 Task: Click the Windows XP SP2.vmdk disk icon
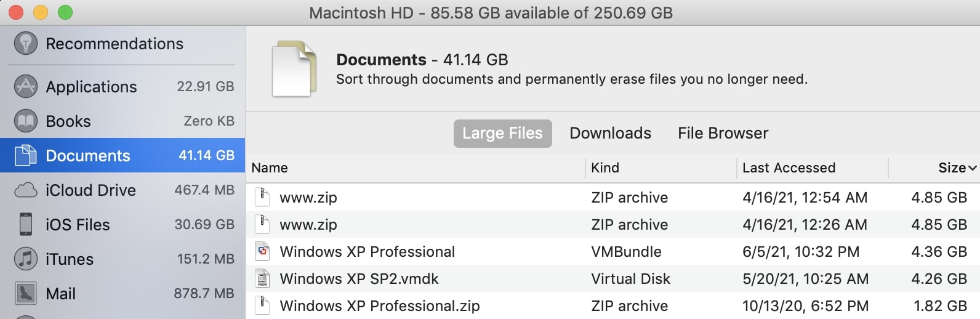[x=263, y=278]
